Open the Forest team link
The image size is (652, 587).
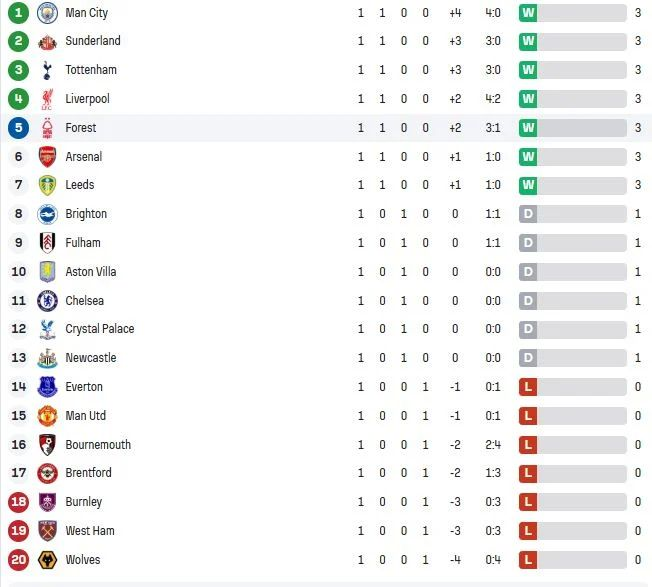pyautogui.click(x=81, y=128)
